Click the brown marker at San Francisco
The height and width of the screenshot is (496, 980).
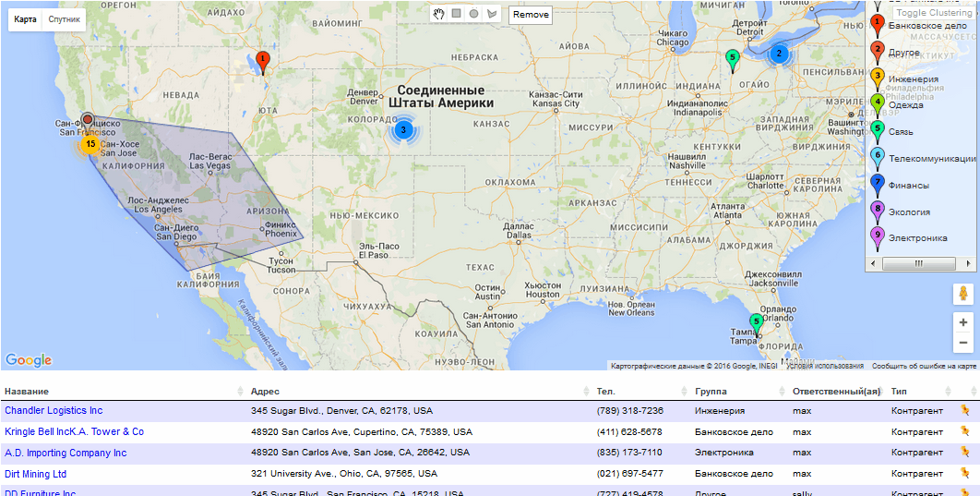click(88, 119)
